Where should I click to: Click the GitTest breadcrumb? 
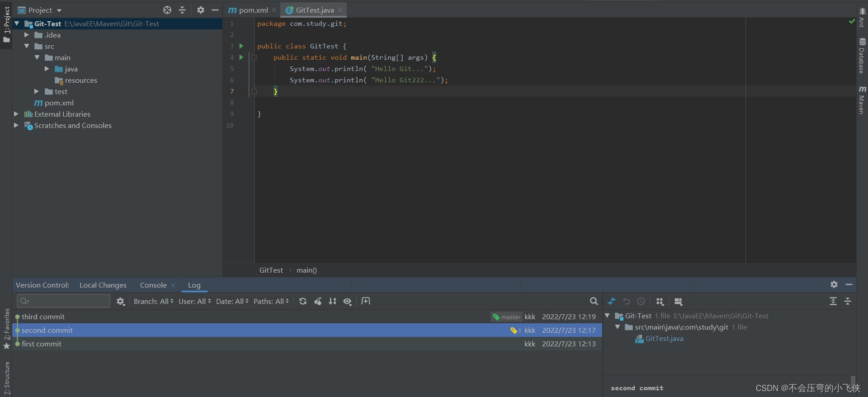pyautogui.click(x=271, y=270)
